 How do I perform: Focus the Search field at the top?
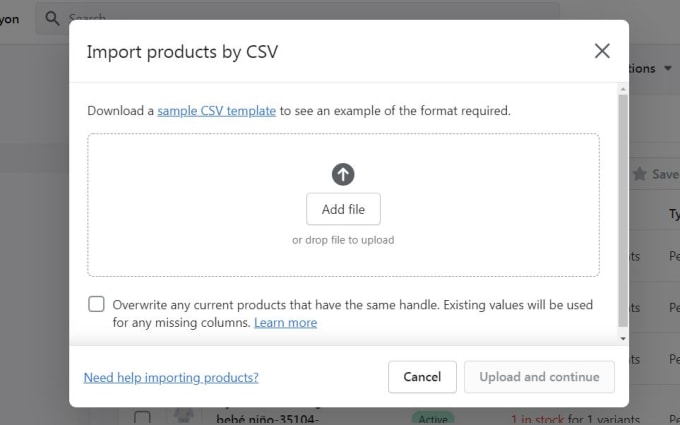point(297,18)
